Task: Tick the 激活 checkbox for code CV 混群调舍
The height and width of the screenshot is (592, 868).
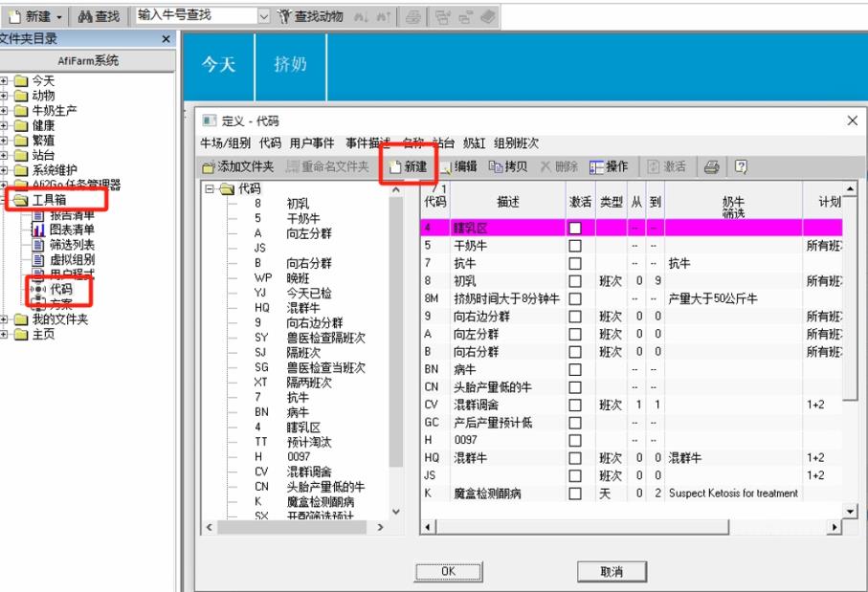Action: click(x=575, y=405)
